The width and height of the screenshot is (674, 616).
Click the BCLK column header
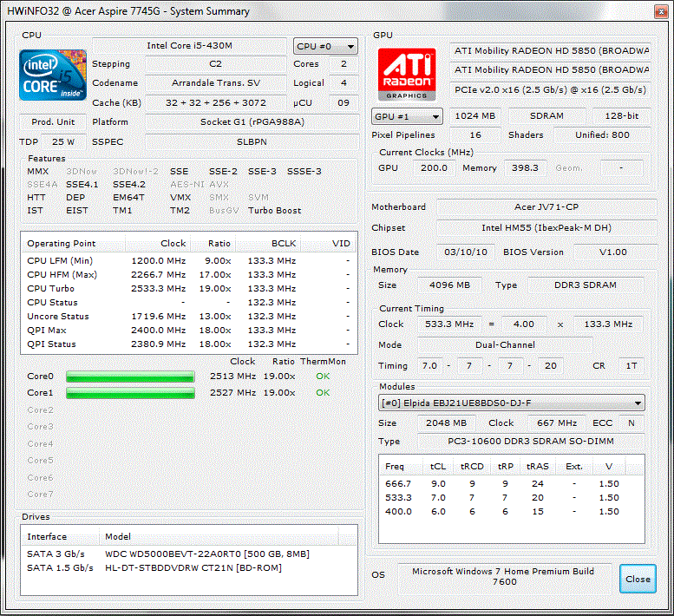pos(267,243)
